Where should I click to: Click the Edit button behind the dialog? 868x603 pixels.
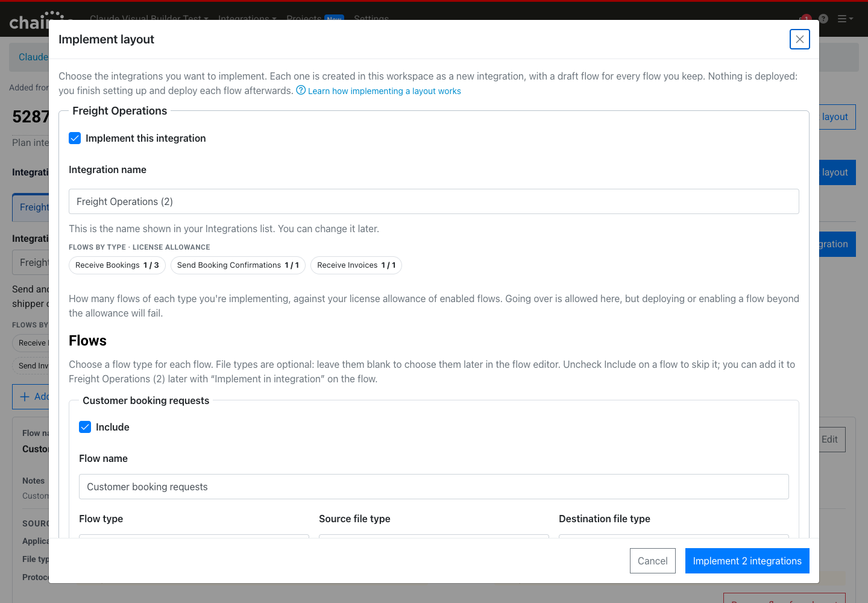(x=832, y=439)
